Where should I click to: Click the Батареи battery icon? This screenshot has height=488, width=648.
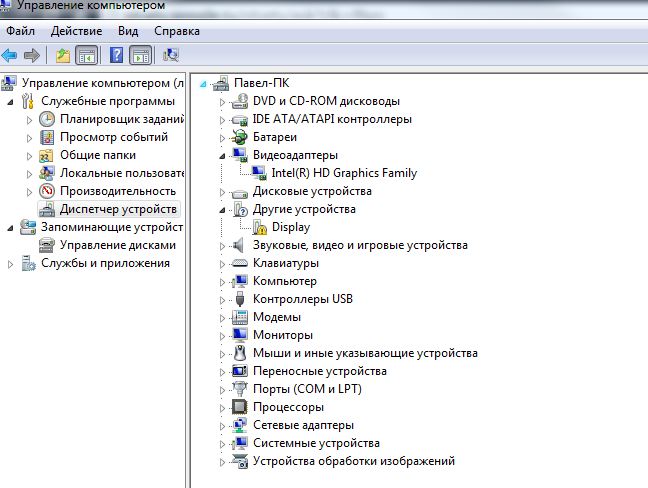pyautogui.click(x=240, y=137)
